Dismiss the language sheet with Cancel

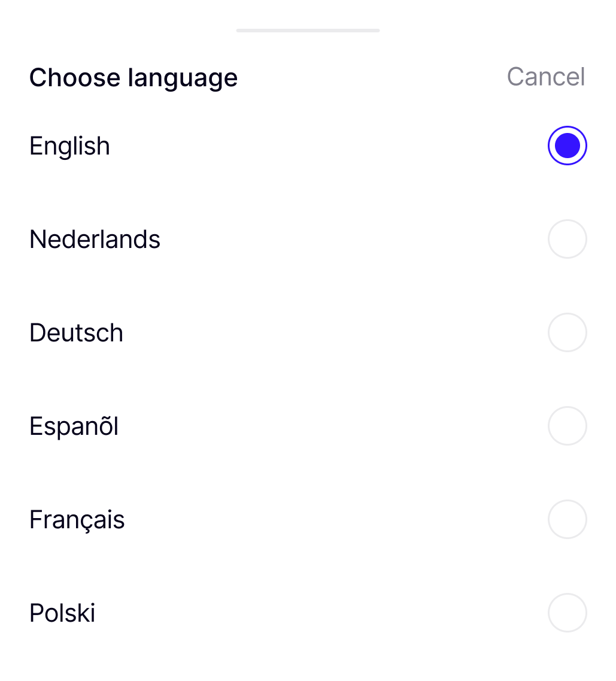click(545, 77)
